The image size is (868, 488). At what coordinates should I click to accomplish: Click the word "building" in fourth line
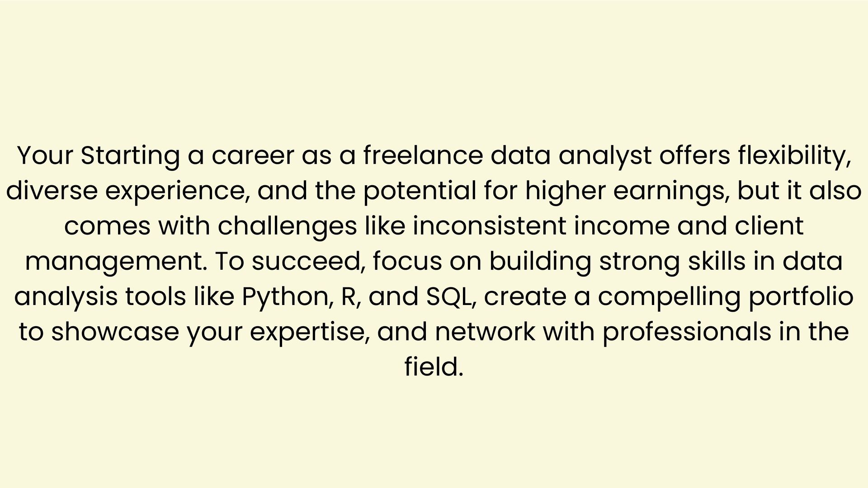(540, 261)
